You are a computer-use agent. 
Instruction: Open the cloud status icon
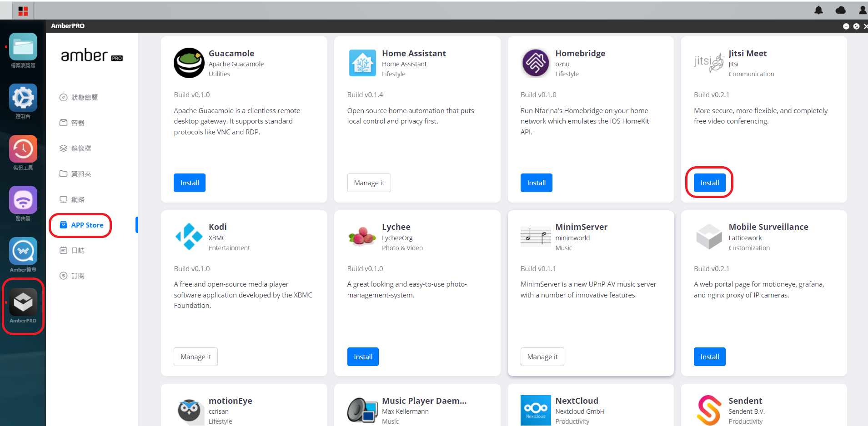tap(841, 10)
